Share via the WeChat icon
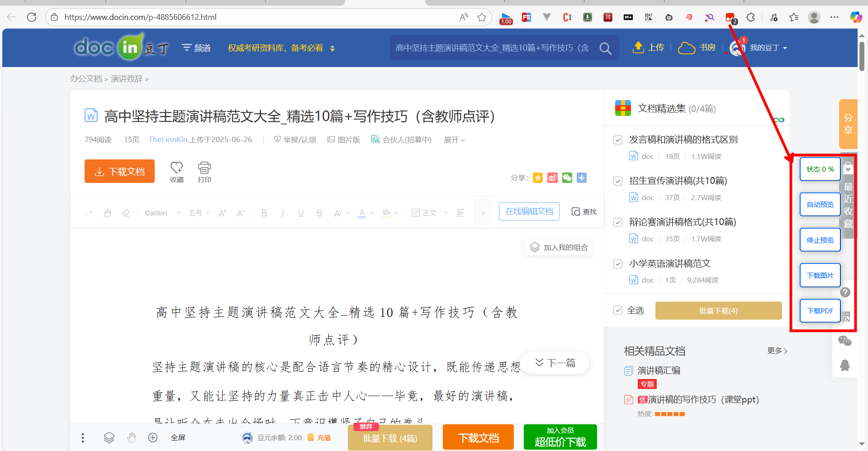This screenshot has height=451, width=868. [x=567, y=178]
